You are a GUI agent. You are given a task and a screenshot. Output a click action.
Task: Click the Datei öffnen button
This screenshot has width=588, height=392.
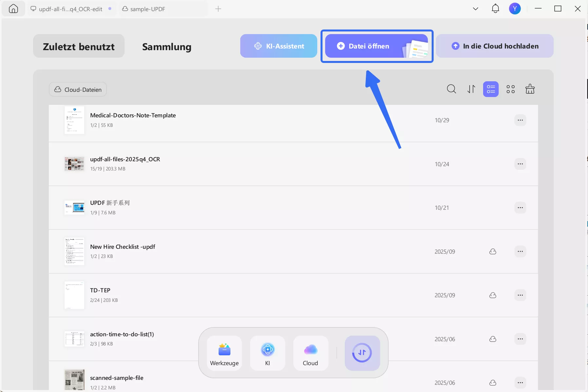pyautogui.click(x=377, y=46)
